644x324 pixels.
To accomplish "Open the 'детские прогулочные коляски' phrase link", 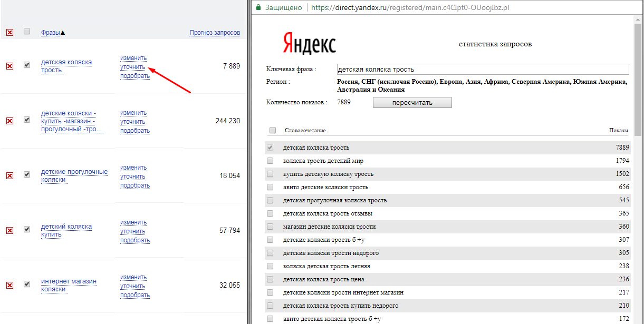I will 74,175.
